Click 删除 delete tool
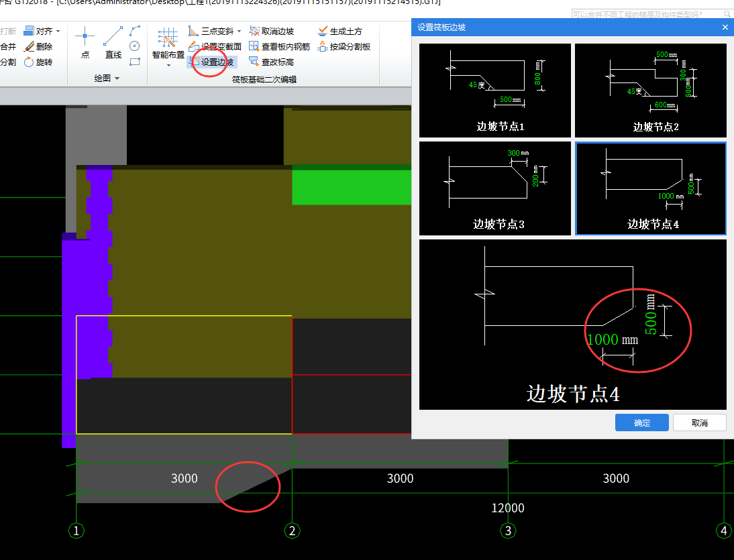734x560 pixels. point(38,46)
